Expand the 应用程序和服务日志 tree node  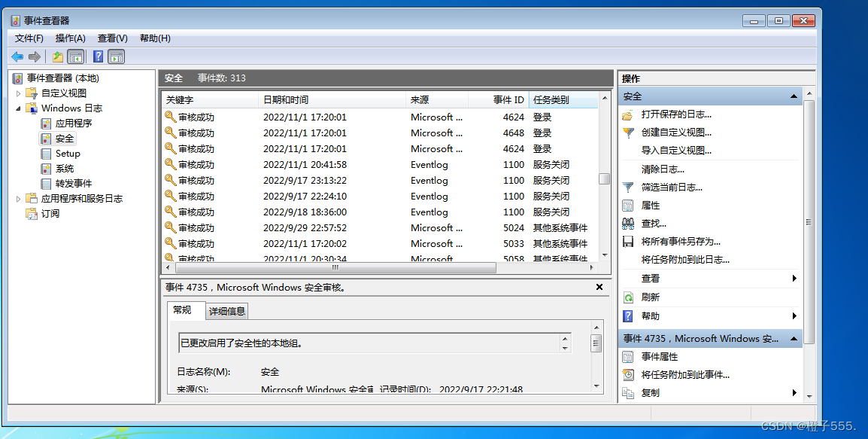click(18, 199)
